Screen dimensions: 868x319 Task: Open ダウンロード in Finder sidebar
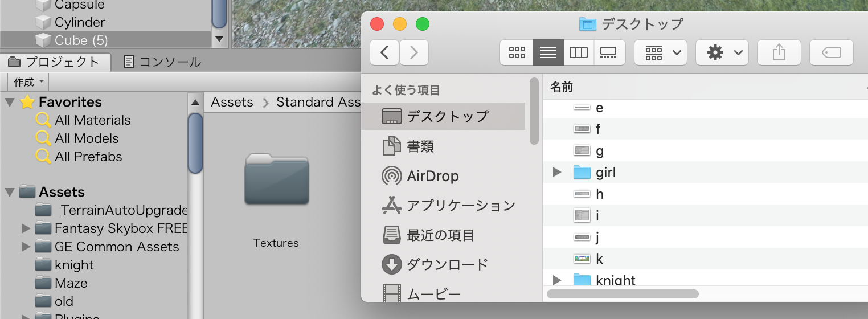pos(444,264)
